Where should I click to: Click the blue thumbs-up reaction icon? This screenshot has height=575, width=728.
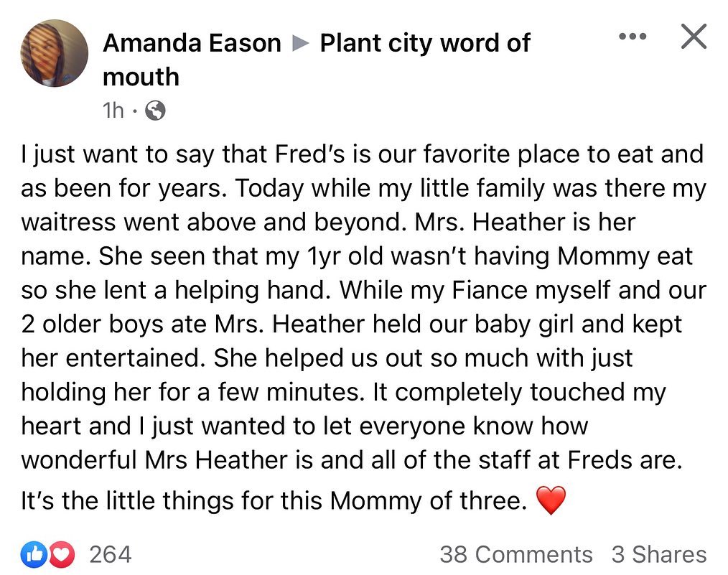coord(35,554)
